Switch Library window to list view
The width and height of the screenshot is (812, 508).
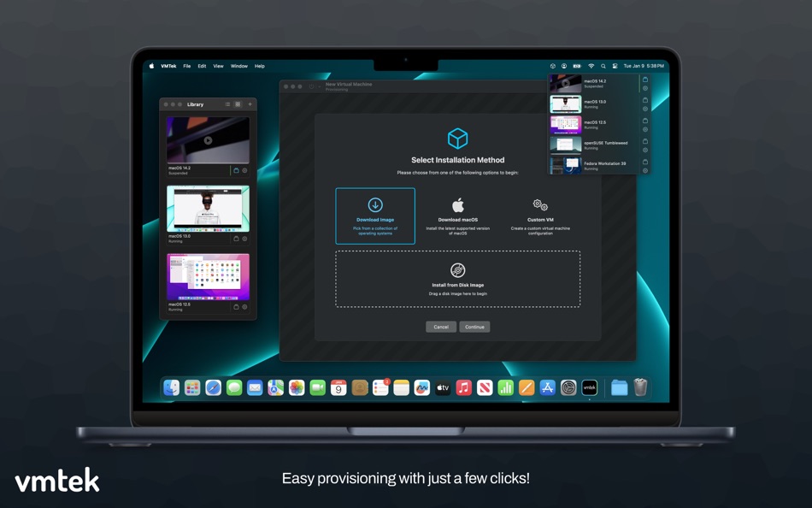[227, 104]
